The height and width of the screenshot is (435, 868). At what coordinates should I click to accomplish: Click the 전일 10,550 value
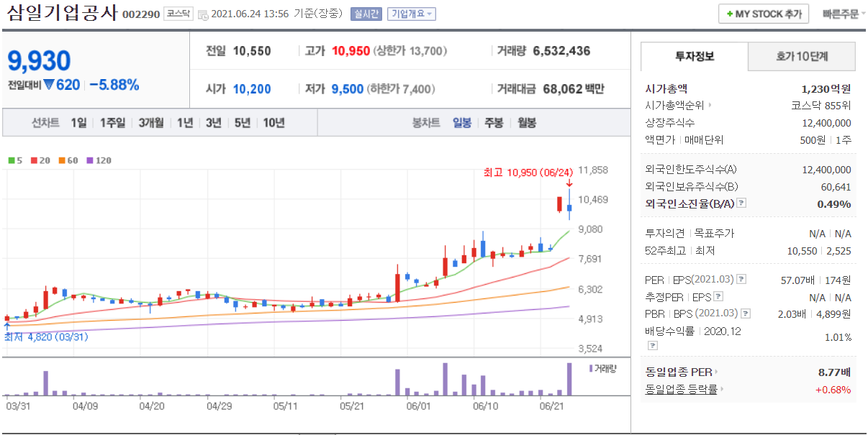coord(253,51)
